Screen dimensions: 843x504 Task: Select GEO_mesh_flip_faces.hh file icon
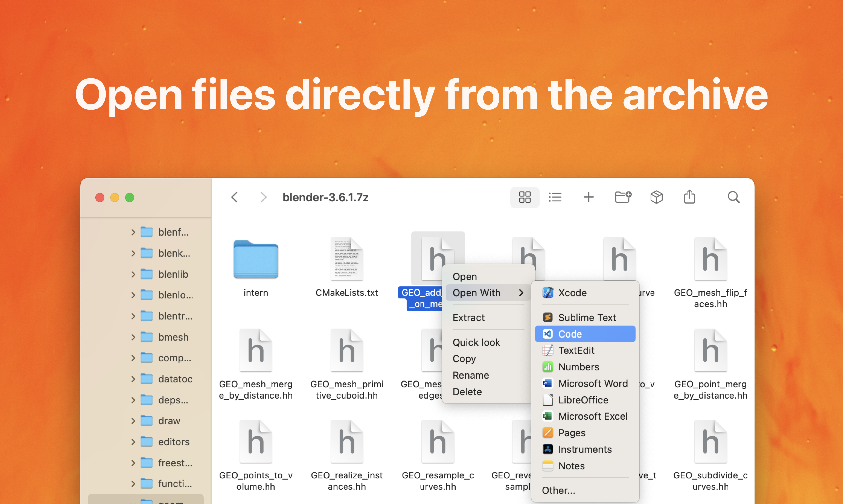tap(711, 259)
